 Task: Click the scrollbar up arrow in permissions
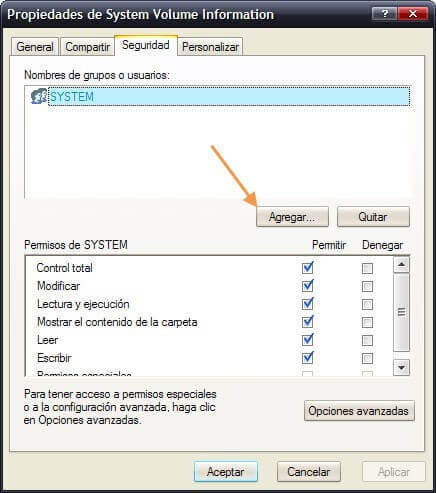[401, 265]
